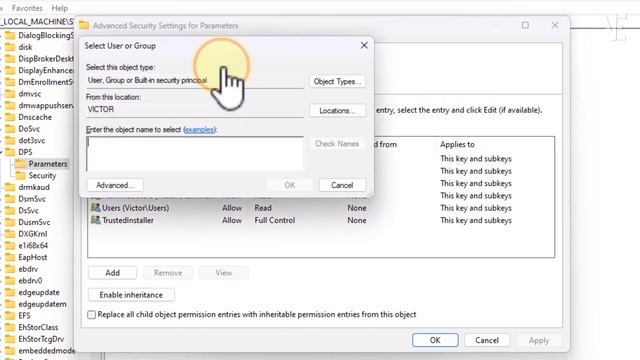Select the edgeupdatem registry key
Screen dimensions: 640x360
point(42,304)
